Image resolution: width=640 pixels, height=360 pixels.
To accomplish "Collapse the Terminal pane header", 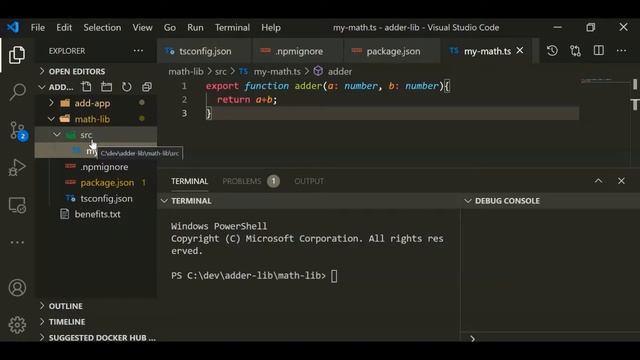I will [x=309, y=201].
